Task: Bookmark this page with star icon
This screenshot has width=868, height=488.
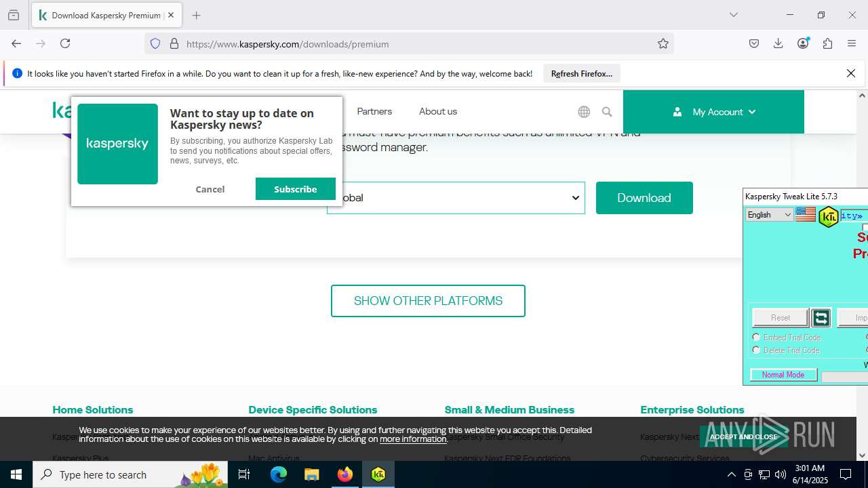Action: coord(663,43)
